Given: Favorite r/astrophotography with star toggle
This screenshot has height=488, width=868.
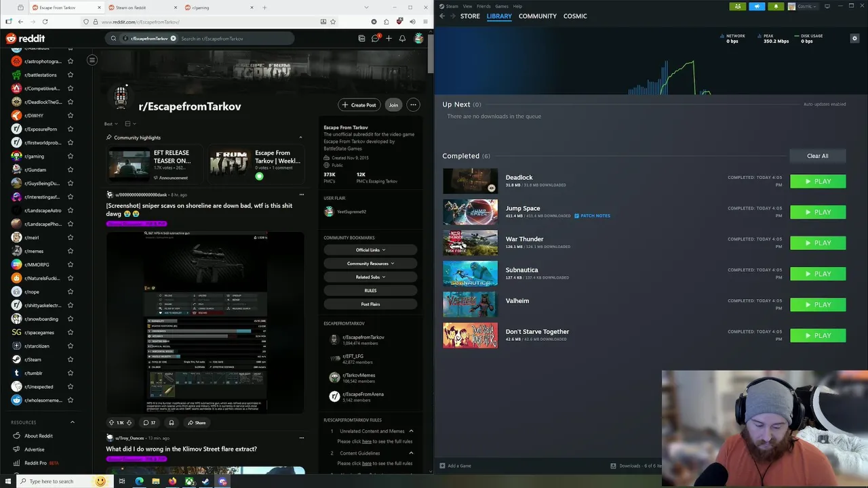Looking at the screenshot, I should click(71, 61).
